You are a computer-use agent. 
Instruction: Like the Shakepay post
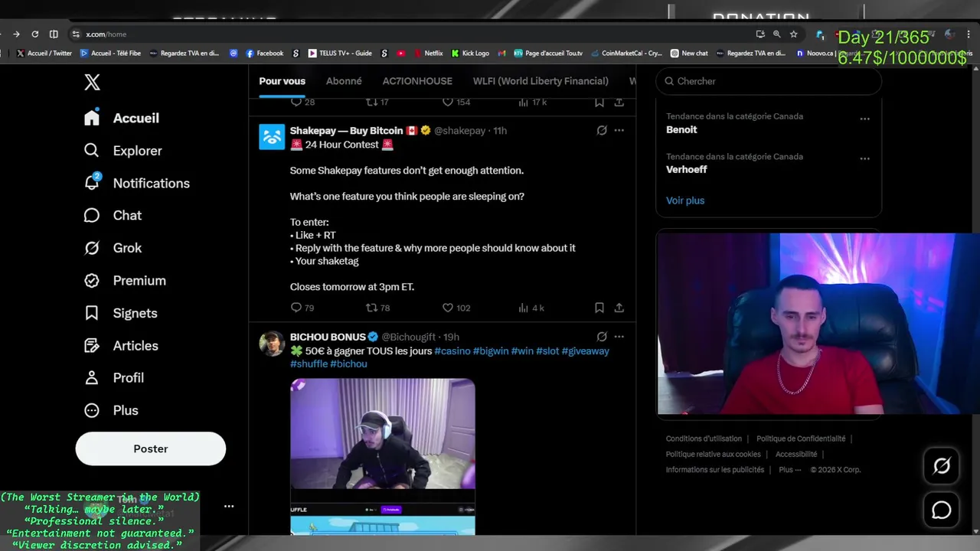click(448, 308)
